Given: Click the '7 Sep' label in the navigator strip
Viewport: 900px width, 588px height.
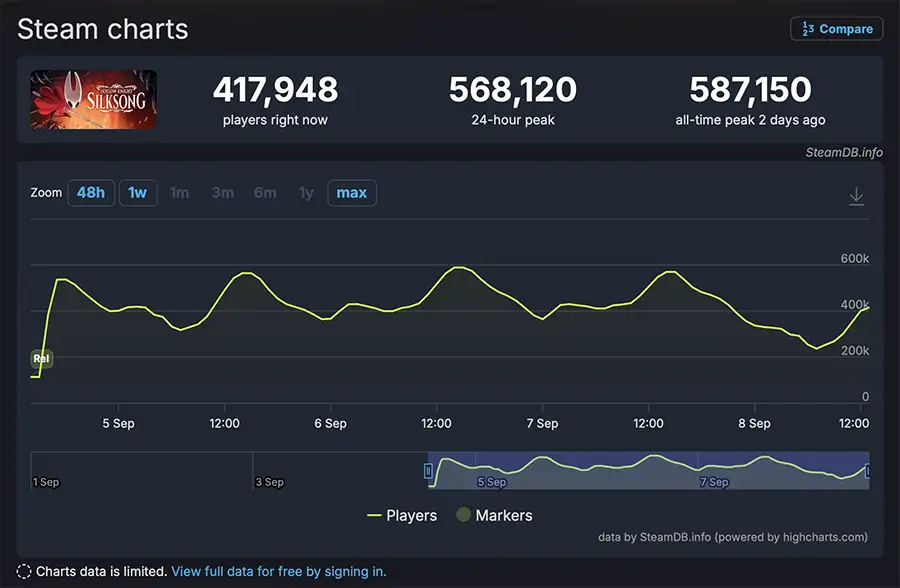Looking at the screenshot, I should pyautogui.click(x=715, y=482).
